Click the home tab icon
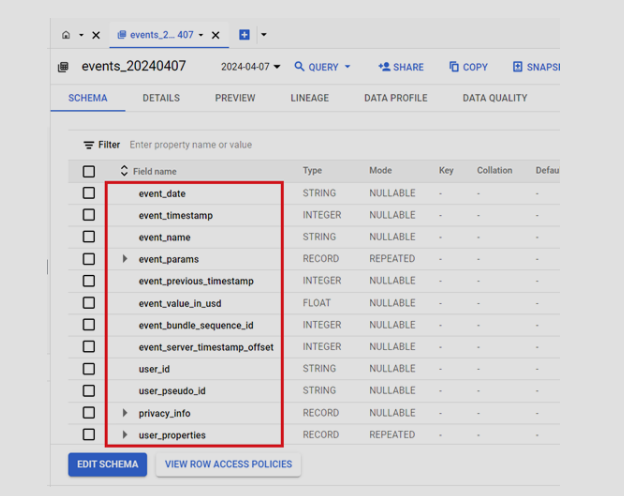The image size is (624, 496). [66, 35]
